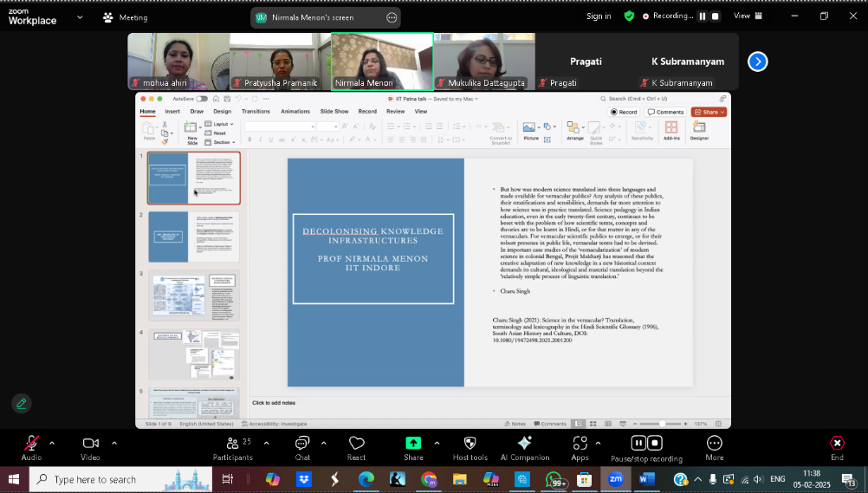Expand Video options caret
Viewport: 868px width, 493px height.
114,443
